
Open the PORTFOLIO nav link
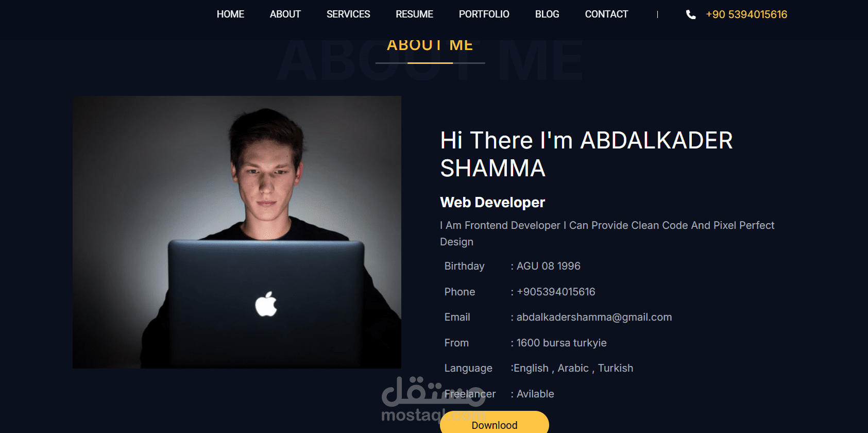[484, 14]
